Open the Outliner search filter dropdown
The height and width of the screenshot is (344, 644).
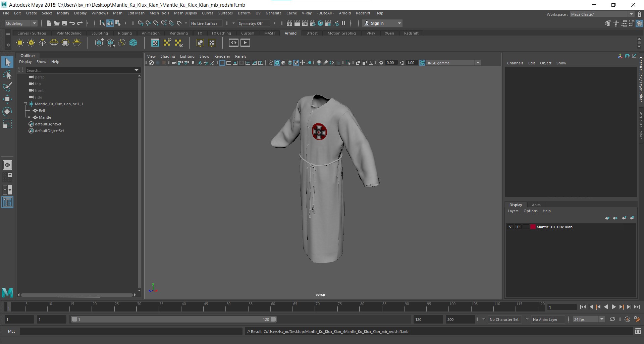[137, 70]
